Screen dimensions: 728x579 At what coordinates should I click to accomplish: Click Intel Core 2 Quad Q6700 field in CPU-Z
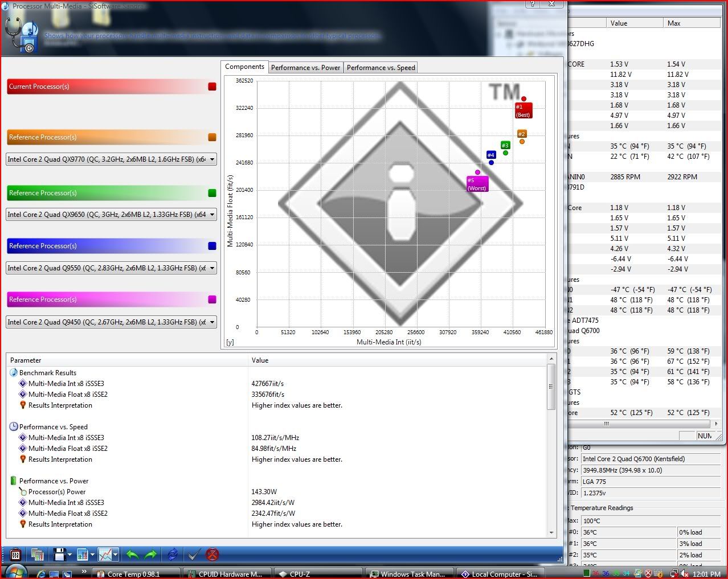coord(650,459)
